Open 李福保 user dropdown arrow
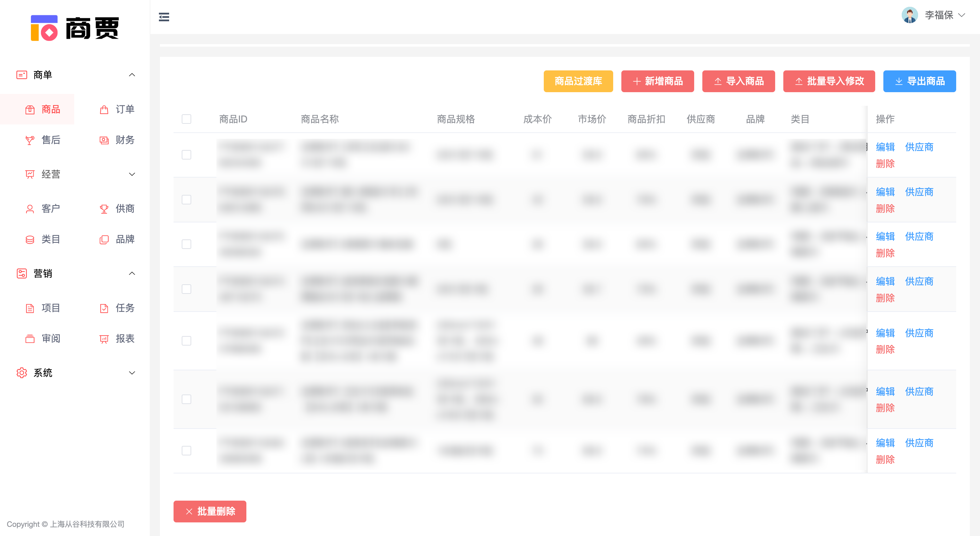 962,15
